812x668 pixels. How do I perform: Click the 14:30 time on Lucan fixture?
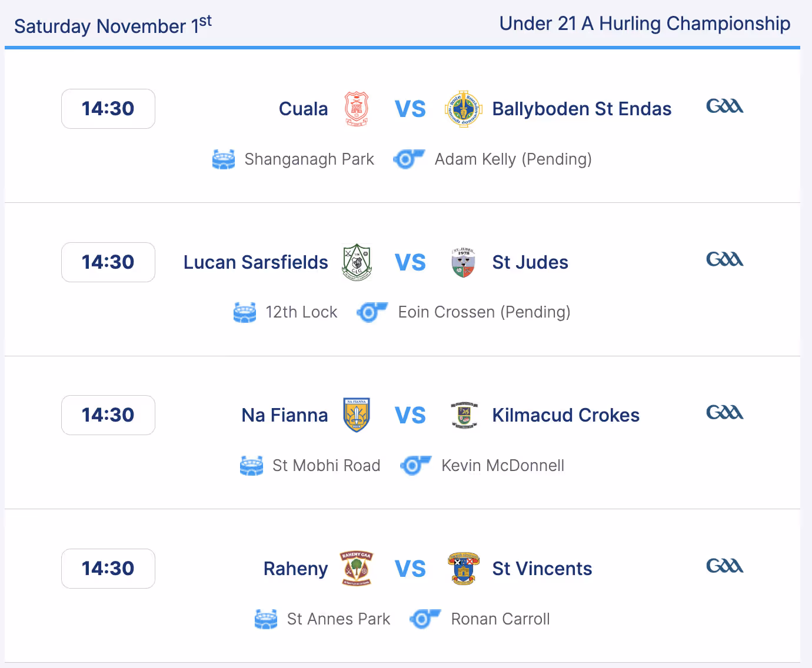108,262
